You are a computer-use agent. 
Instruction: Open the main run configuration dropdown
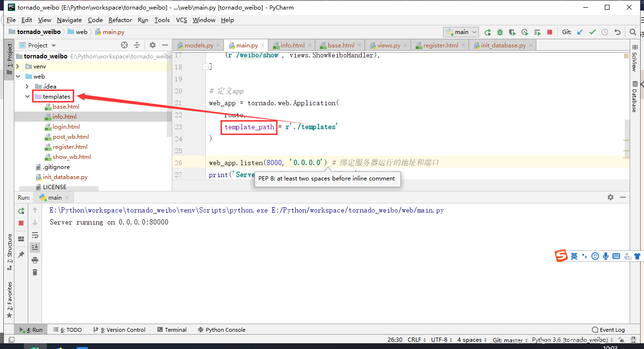(x=461, y=32)
